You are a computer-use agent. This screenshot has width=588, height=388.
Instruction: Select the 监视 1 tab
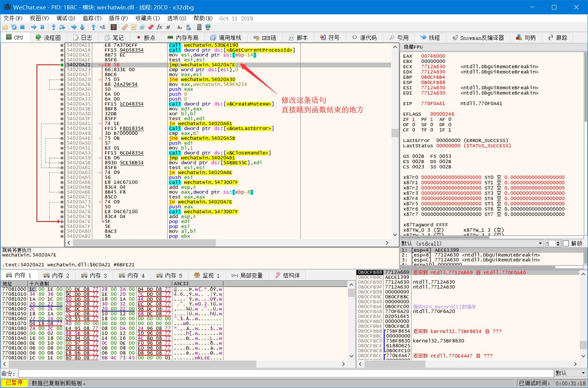tap(207, 275)
